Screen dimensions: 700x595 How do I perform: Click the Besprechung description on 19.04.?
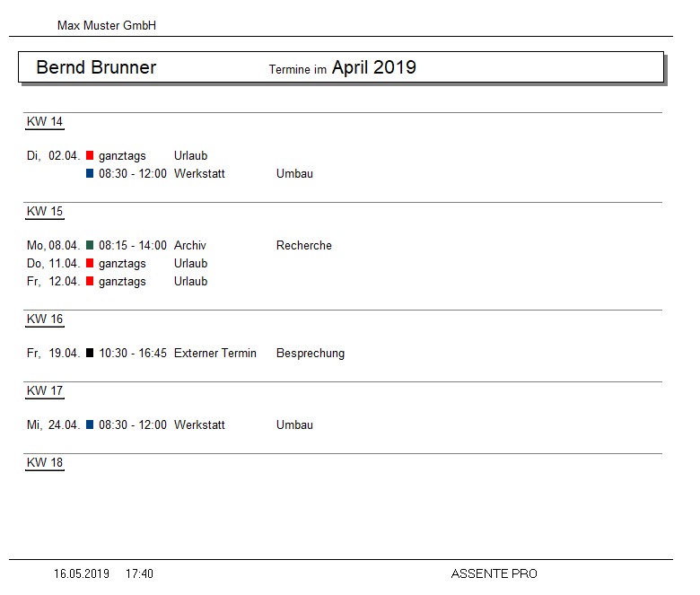coord(311,354)
